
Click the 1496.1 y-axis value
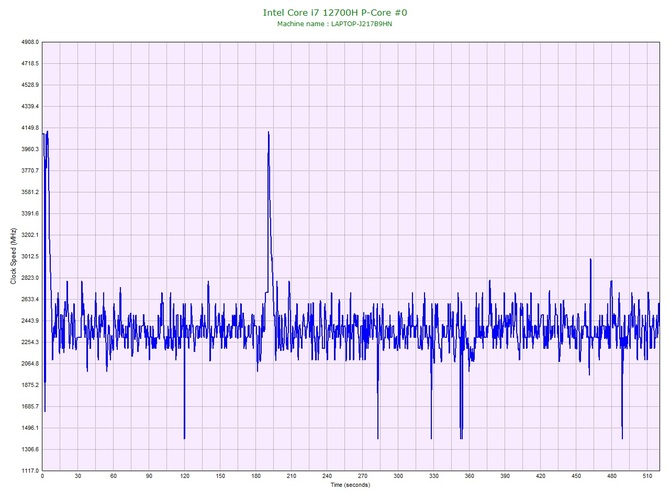pos(30,428)
